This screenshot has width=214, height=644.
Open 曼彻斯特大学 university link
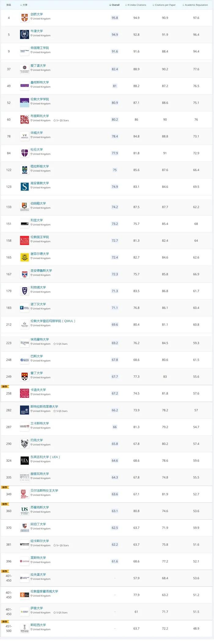pos(40,83)
